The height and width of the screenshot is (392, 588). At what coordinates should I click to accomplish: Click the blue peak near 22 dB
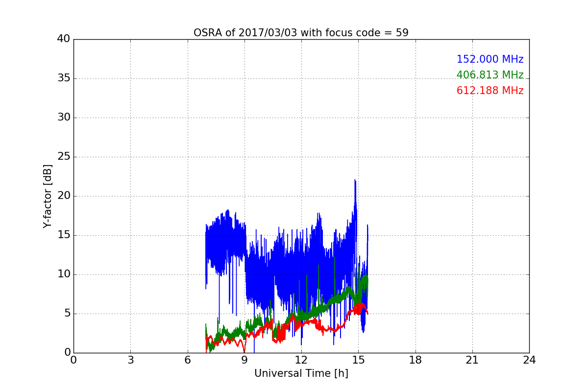pos(355,180)
